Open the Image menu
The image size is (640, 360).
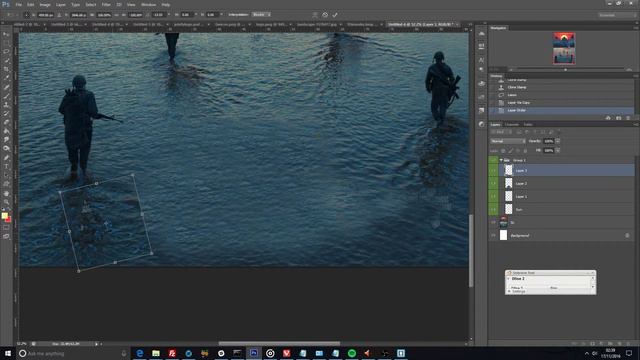pyautogui.click(x=45, y=4)
